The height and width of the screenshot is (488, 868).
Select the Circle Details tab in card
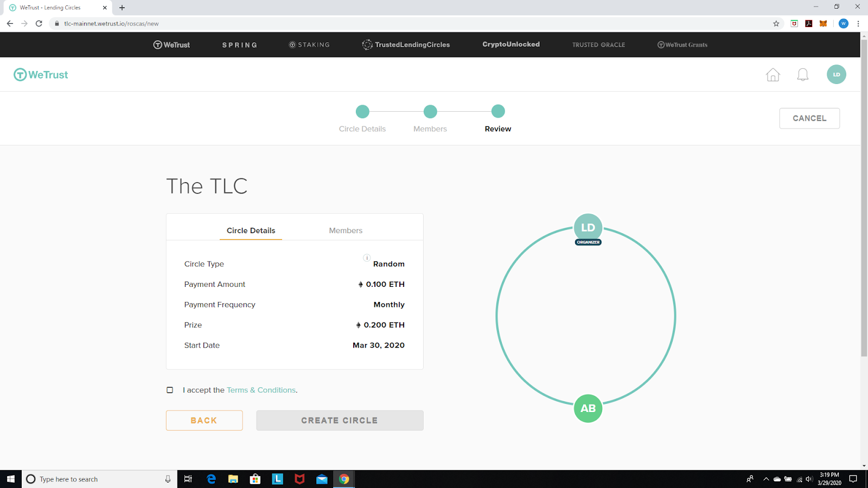click(x=251, y=230)
